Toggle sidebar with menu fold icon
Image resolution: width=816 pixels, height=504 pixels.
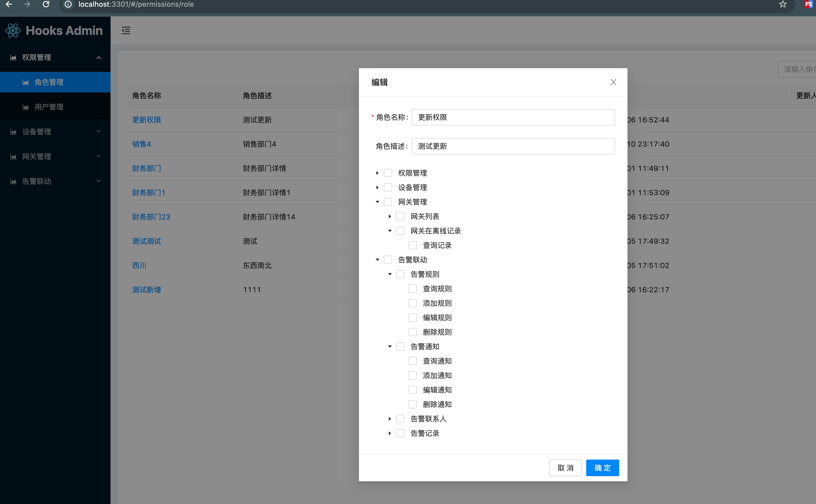[x=126, y=31]
